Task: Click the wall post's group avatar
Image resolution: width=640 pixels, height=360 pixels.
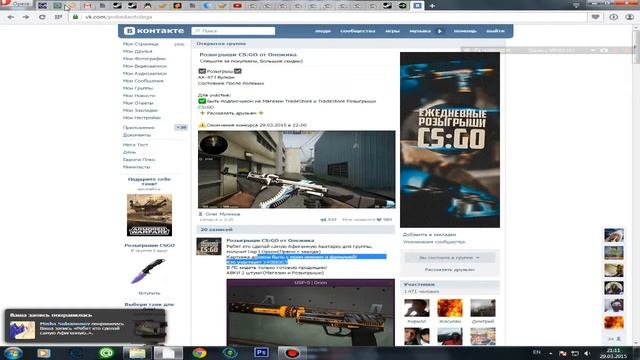Action: [x=209, y=247]
